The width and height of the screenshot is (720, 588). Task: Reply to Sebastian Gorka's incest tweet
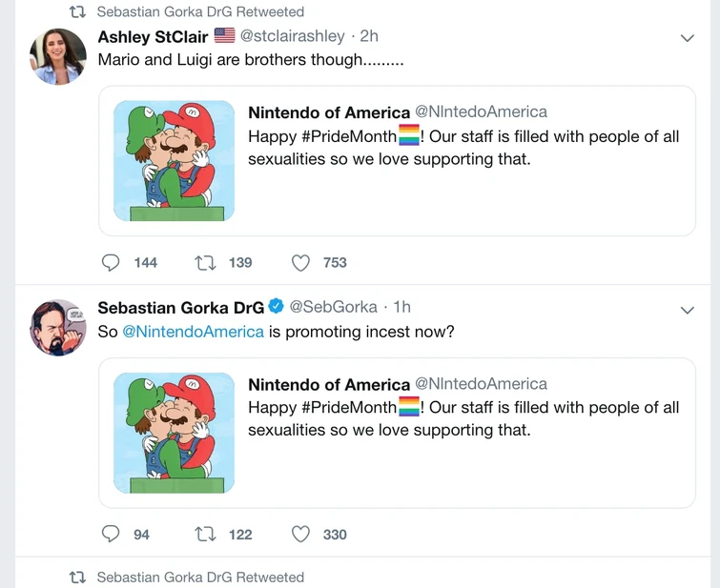click(x=112, y=535)
